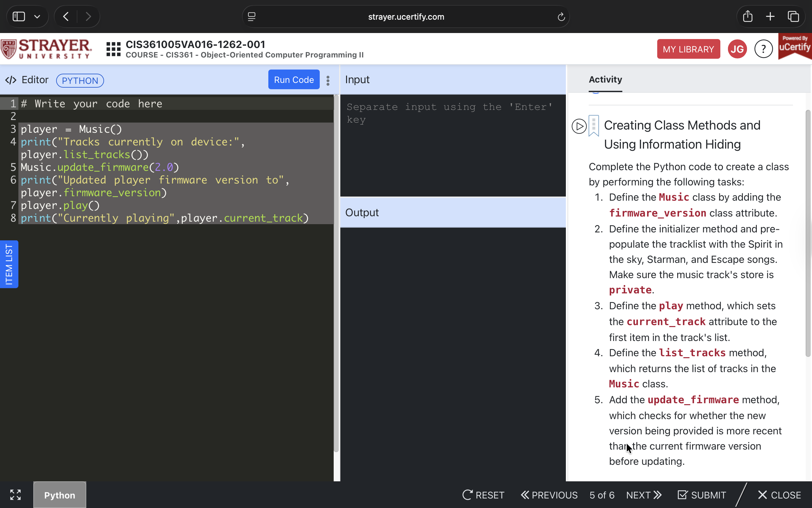Viewport: 812px width, 508px height.
Task: Click the MY LIBRARY button
Action: (688, 49)
